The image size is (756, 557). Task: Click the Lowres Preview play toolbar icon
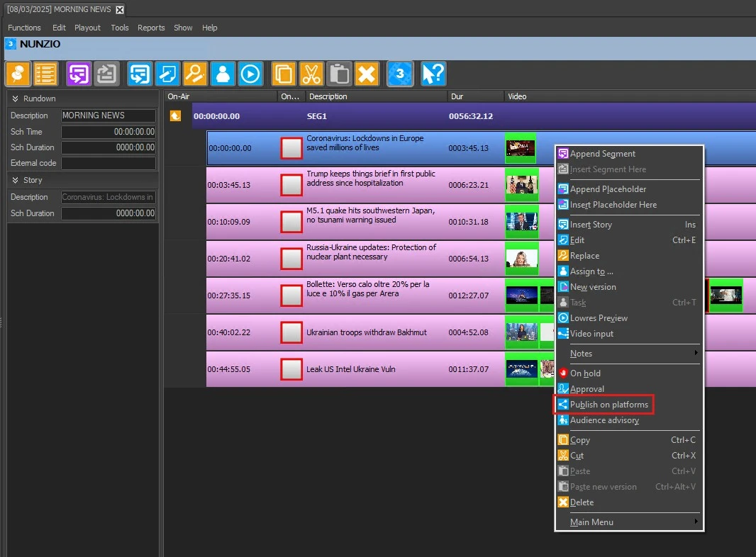click(250, 74)
